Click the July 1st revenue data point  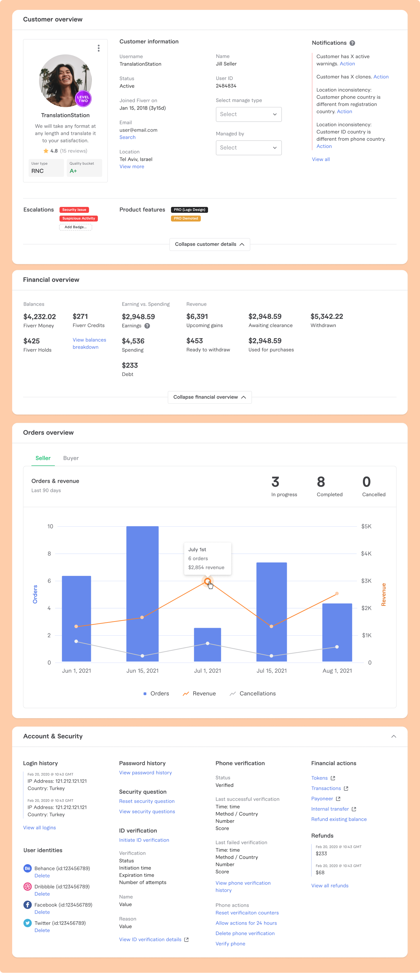(x=207, y=581)
